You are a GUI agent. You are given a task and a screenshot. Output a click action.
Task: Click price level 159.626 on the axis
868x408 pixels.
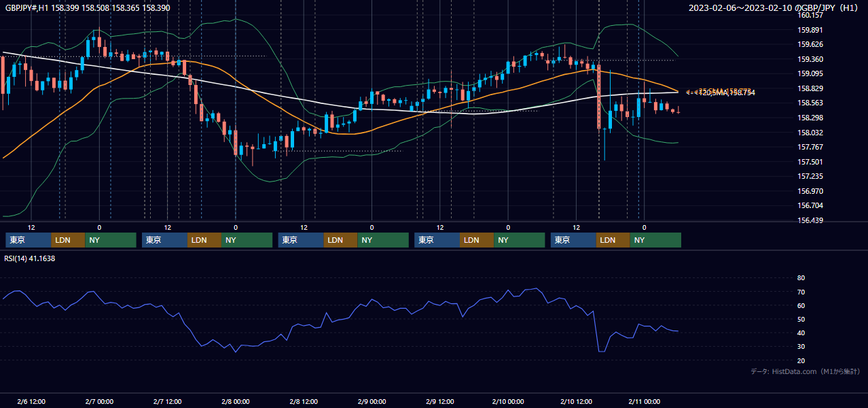click(x=810, y=44)
